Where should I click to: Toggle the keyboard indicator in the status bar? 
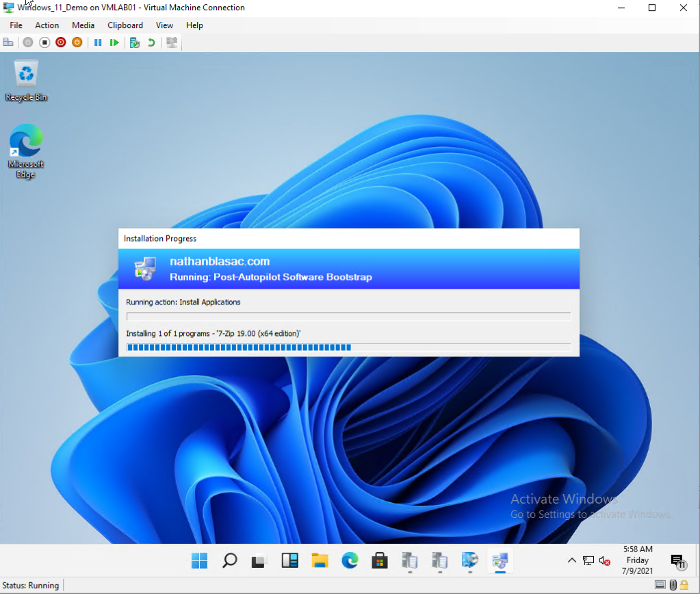coord(660,585)
